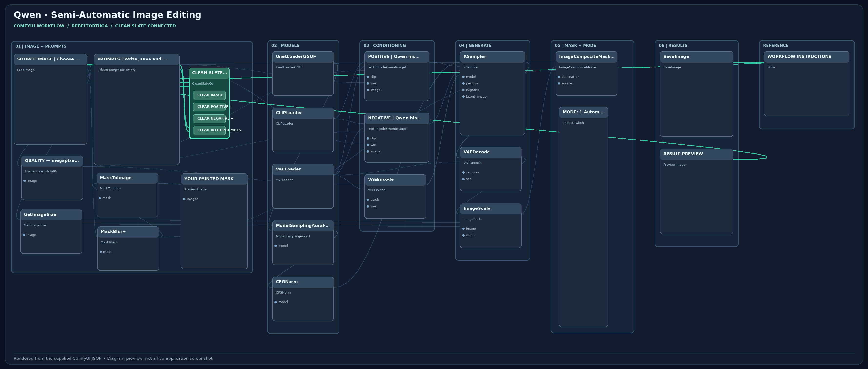
Task: Click the model port on CFGNorm
Action: tap(276, 302)
